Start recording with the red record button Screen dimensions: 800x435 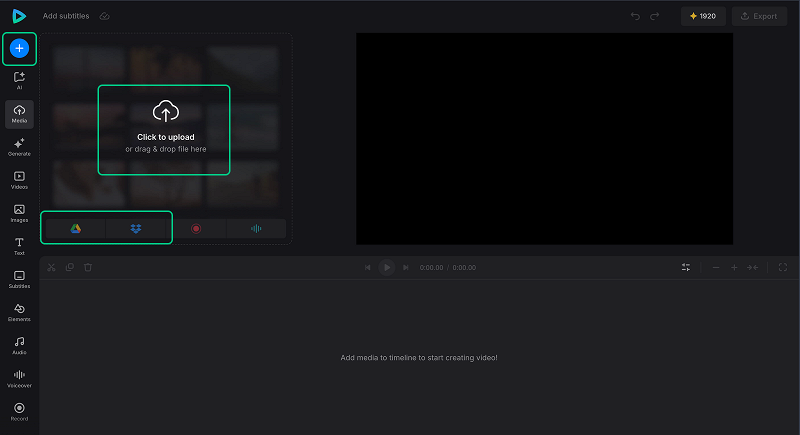196,228
